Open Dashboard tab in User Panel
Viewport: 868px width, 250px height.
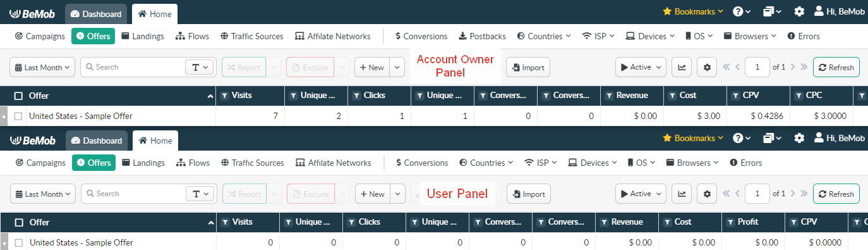tap(97, 141)
